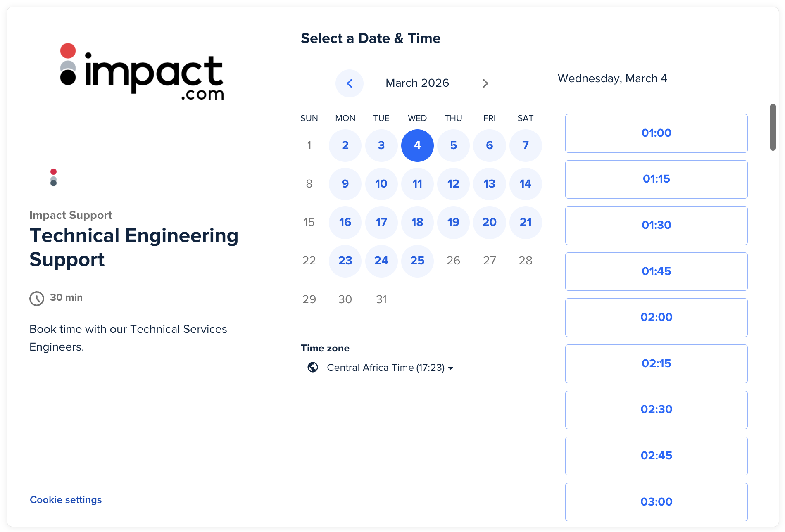This screenshot has height=532, width=785.
Task: Pick the 02:30 time slot
Action: point(656,409)
